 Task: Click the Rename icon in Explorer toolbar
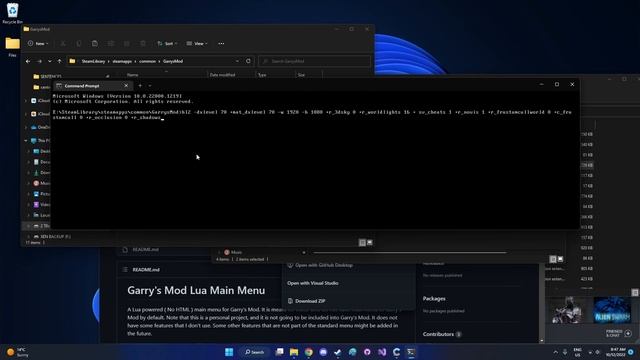(x=111, y=43)
